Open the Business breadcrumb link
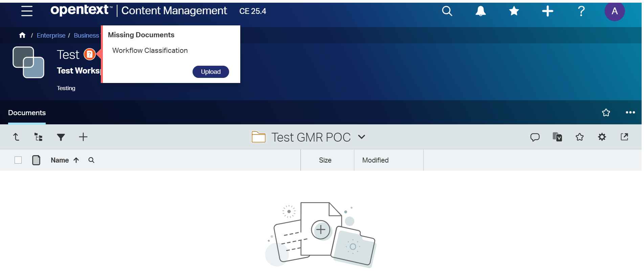This screenshot has width=644, height=274. coord(86,35)
